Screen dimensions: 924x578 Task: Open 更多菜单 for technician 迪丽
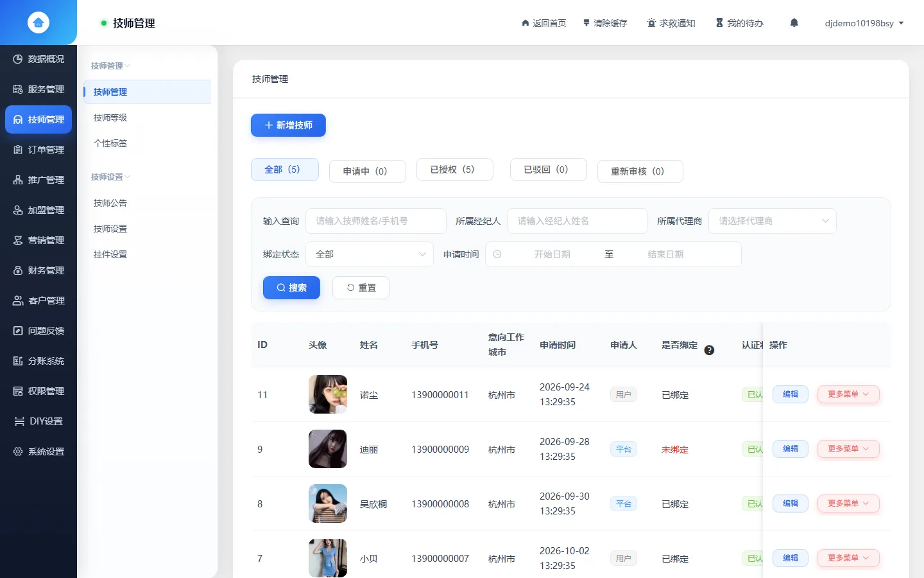point(848,449)
